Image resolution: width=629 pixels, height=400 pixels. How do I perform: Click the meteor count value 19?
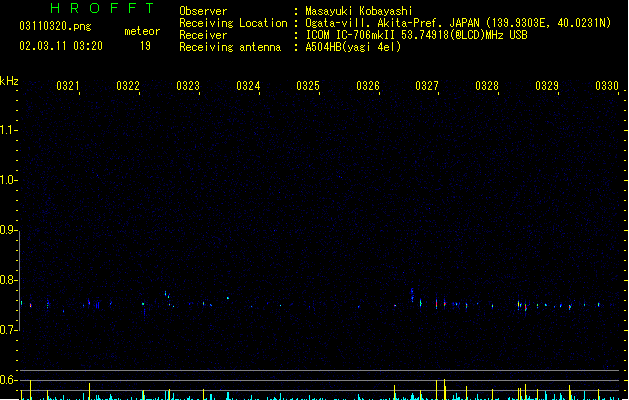(145, 46)
